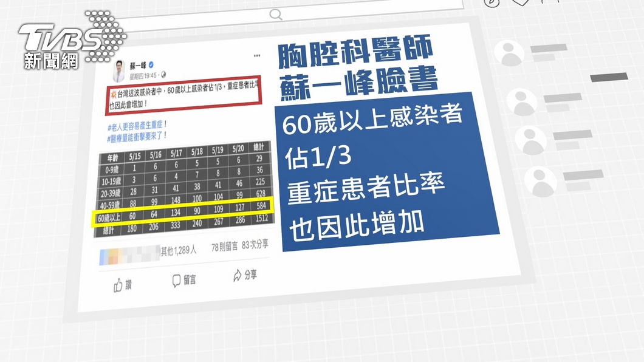Image resolution: width=644 pixels, height=362 pixels.
Task: Click the 重症患者比率 line in blue box
Action: click(366, 187)
